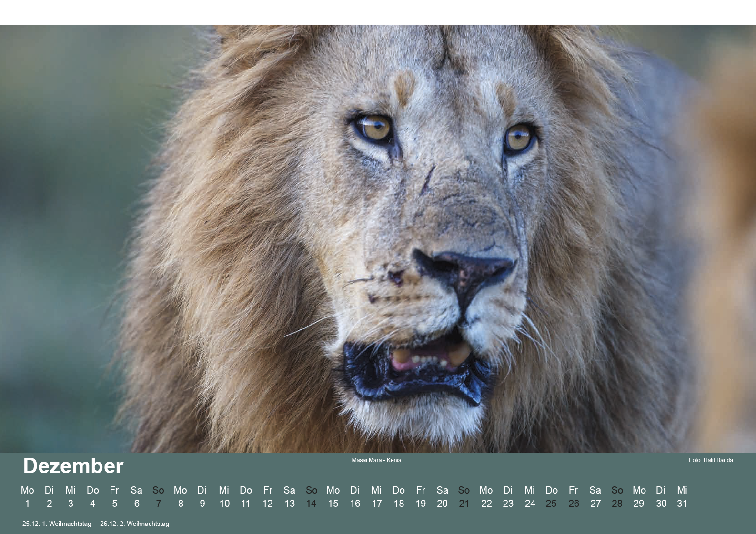Click the caption Masai Mara - Kenia
The height and width of the screenshot is (534, 756).
376,460
